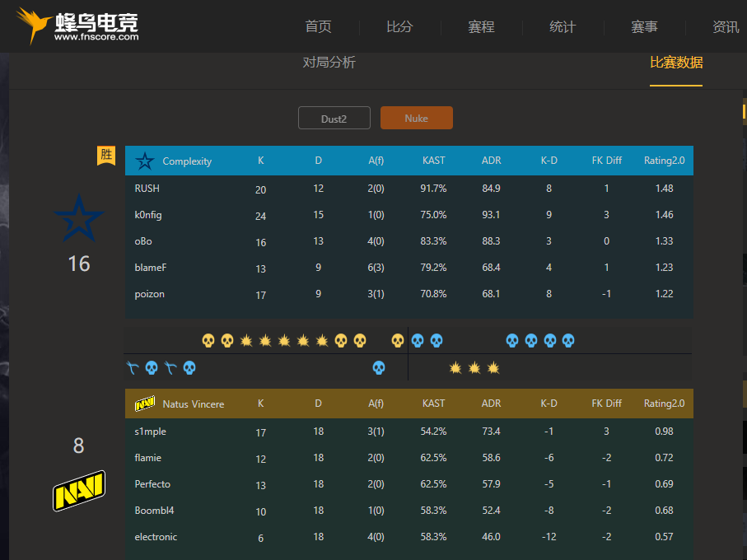The image size is (747, 560).
Task: Click electronic's K-D value -12
Action: pyautogui.click(x=549, y=537)
